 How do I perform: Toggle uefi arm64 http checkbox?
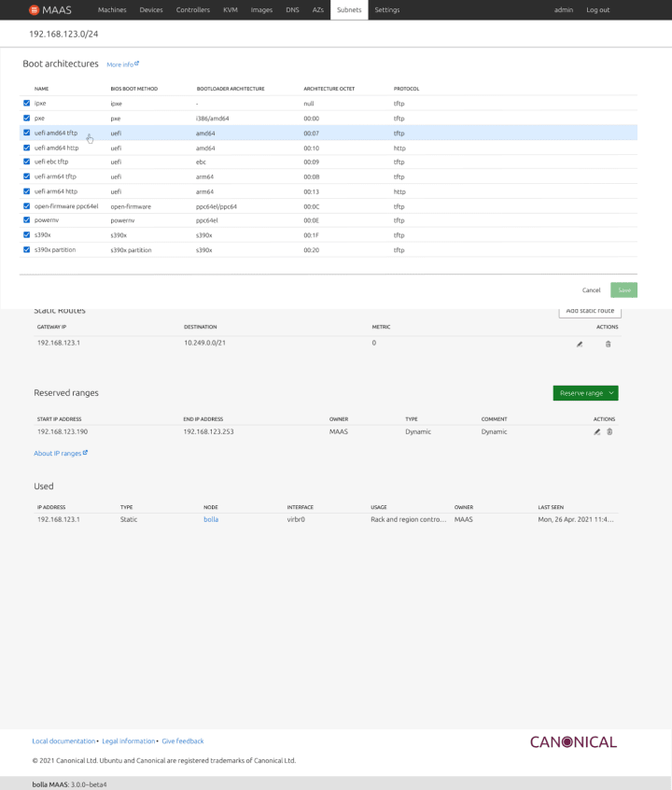coord(27,191)
